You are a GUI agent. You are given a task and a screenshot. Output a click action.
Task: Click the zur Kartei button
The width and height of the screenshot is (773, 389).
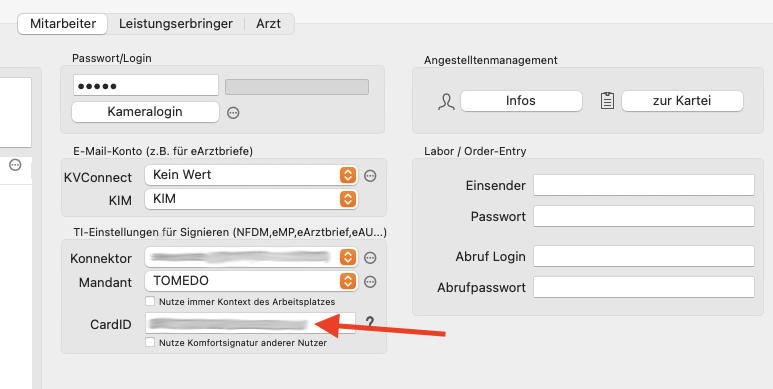coord(682,101)
